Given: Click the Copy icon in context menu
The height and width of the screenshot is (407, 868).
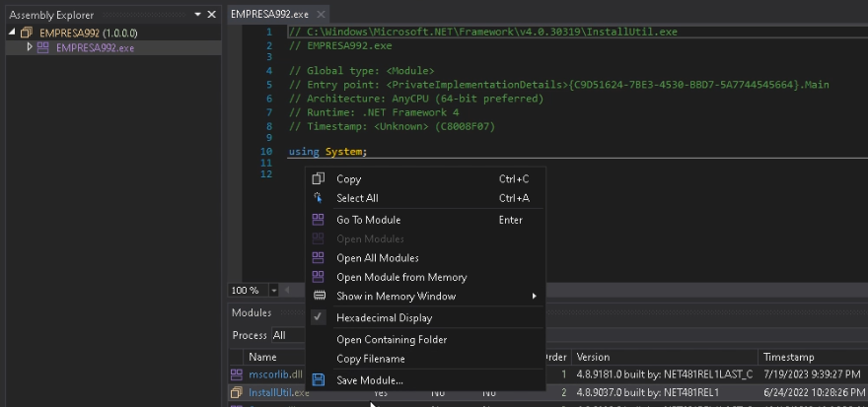Looking at the screenshot, I should (x=318, y=179).
